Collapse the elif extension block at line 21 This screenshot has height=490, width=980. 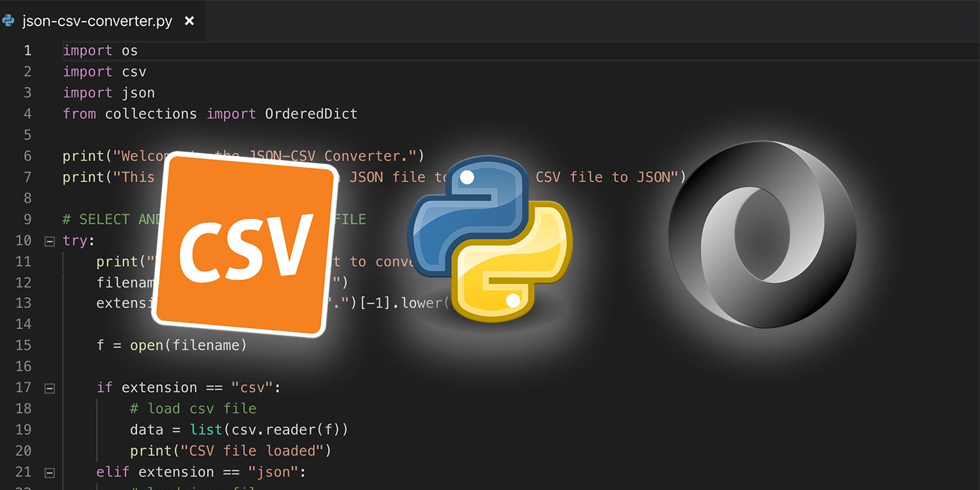(50, 472)
